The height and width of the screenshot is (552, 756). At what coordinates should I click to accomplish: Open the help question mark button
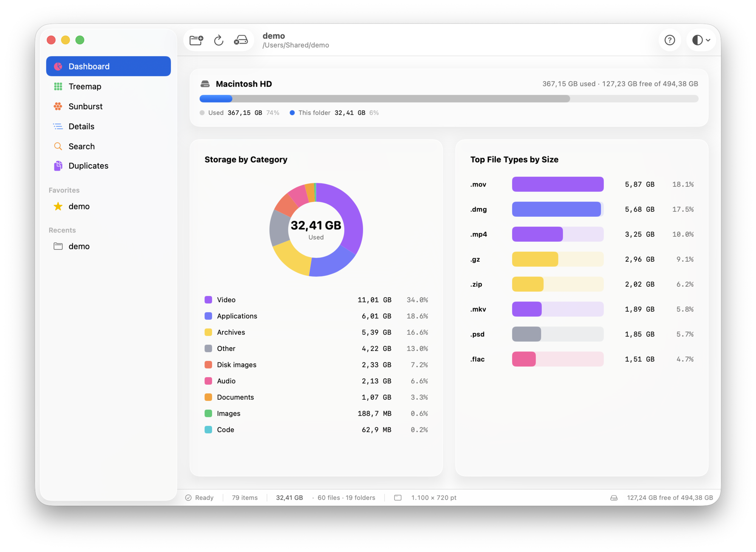click(x=669, y=40)
